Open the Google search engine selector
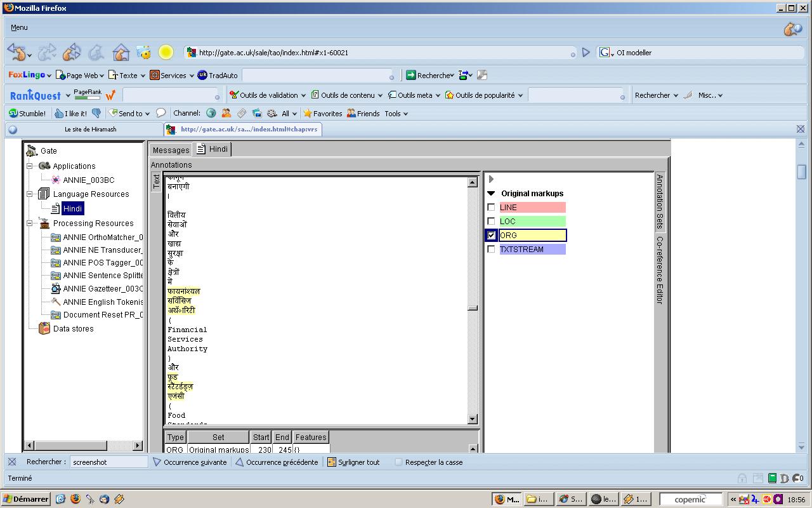The height and width of the screenshot is (508, 812). pos(606,53)
